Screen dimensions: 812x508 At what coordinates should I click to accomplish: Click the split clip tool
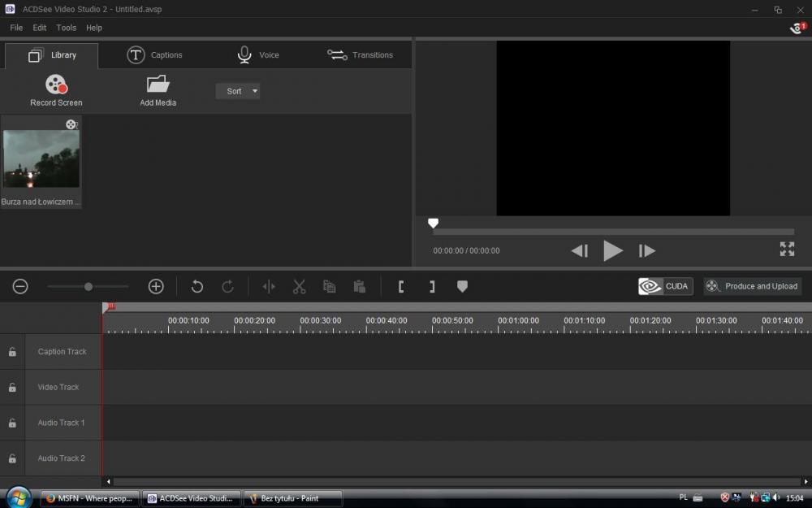pyautogui.click(x=269, y=286)
